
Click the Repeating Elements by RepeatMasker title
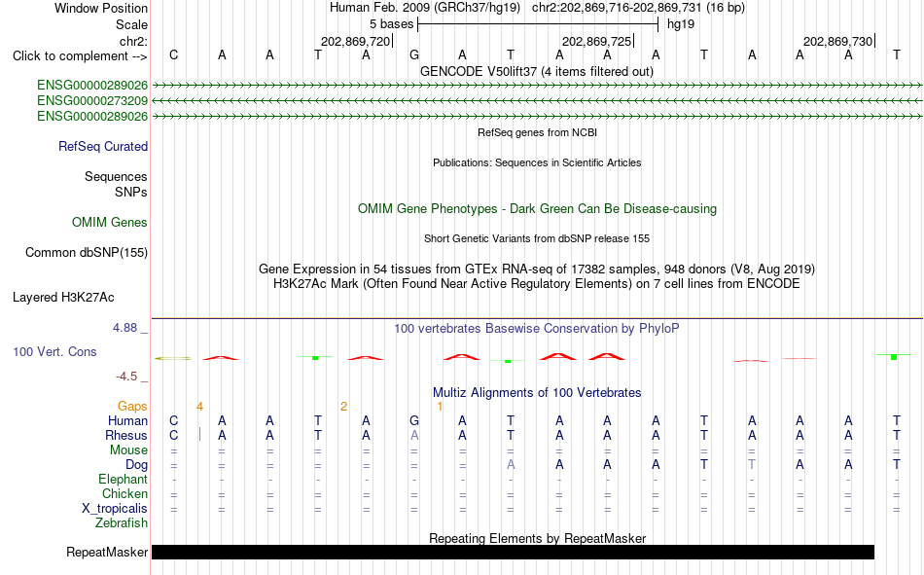[537, 538]
